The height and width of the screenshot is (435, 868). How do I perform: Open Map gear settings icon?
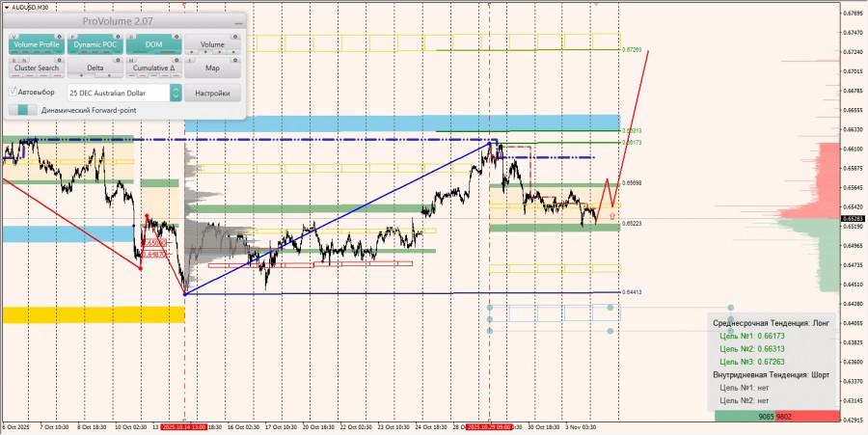[x=234, y=61]
